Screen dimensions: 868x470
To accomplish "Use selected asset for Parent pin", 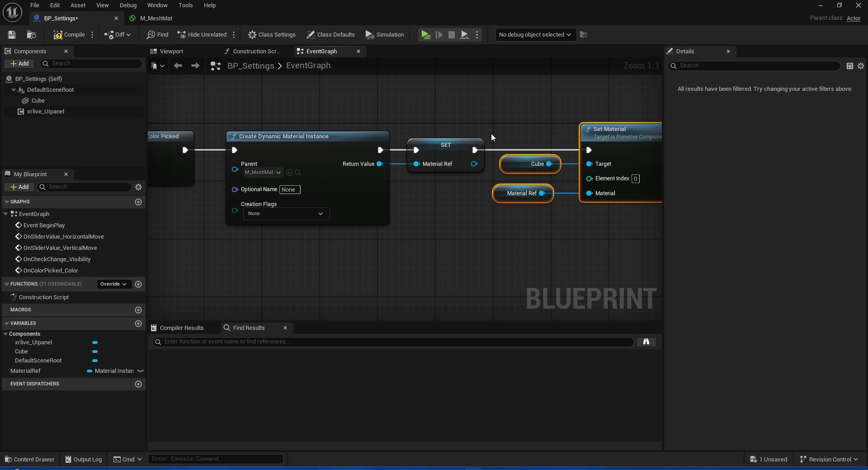I will (x=289, y=173).
